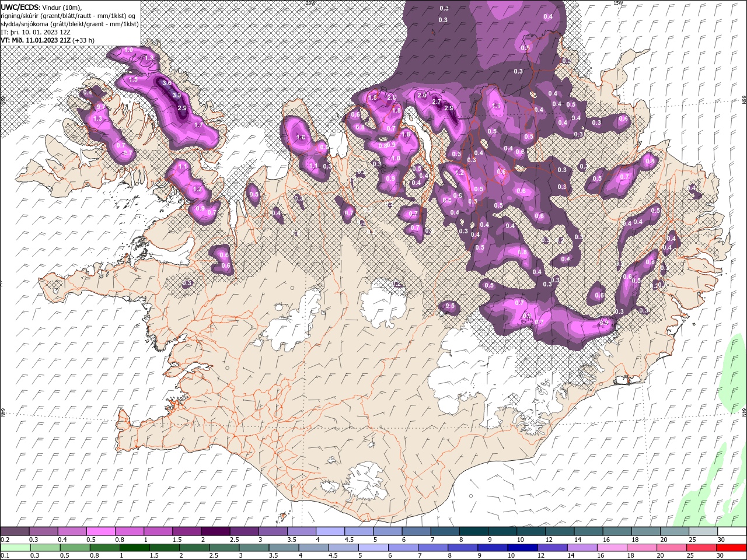The width and height of the screenshot is (747, 560).
Task: Select the light lavender snow legend swatch labeled 4
Action: [x=329, y=531]
